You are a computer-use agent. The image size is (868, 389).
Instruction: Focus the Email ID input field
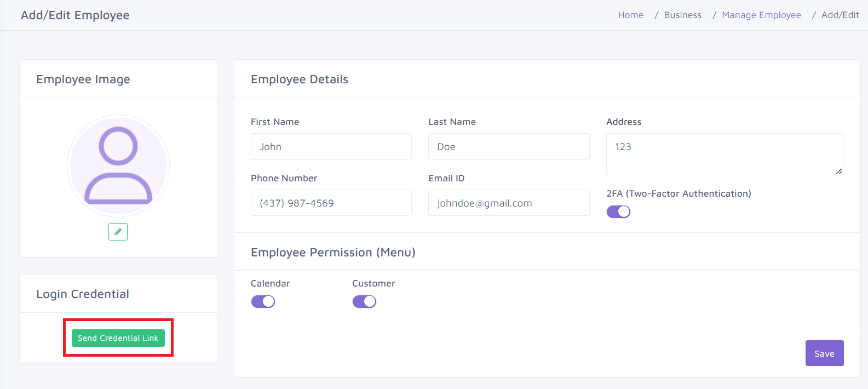tap(508, 203)
